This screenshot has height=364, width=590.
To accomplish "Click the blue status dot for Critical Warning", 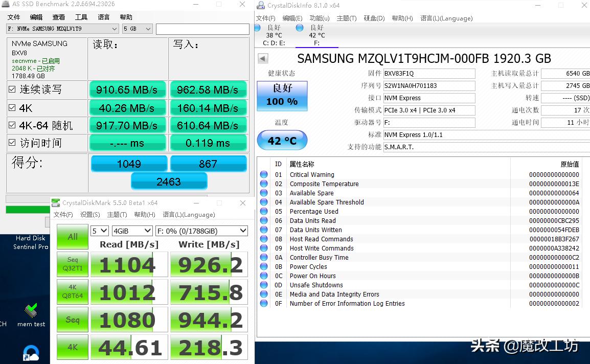I will [264, 175].
